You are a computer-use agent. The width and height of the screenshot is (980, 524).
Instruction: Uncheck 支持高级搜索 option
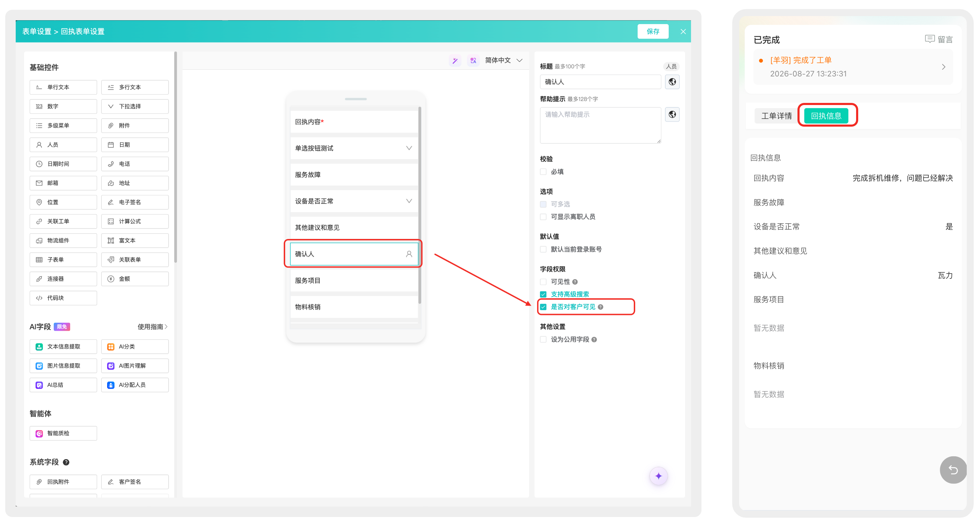pos(543,294)
